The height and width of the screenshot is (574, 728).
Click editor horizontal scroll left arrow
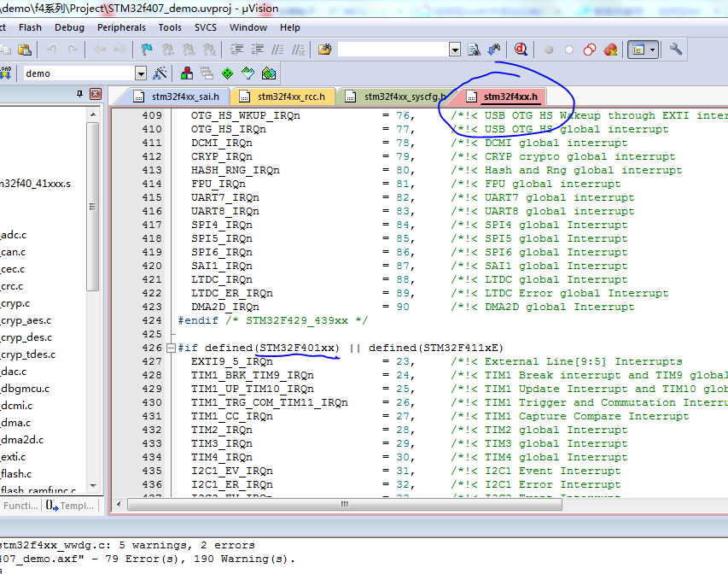click(x=119, y=504)
